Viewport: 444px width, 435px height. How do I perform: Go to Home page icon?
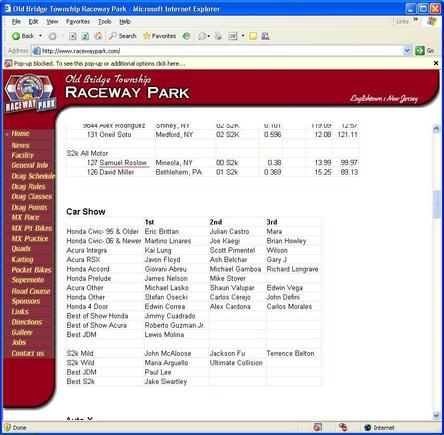(98, 36)
